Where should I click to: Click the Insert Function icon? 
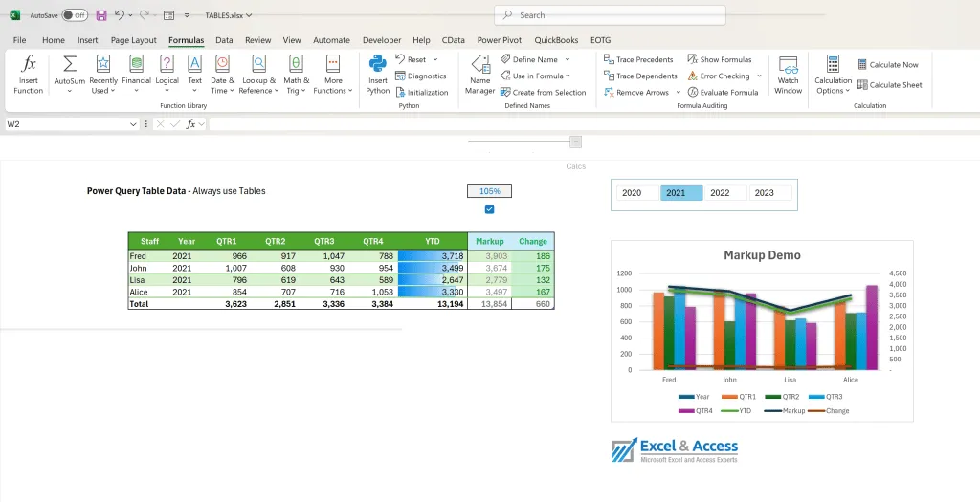click(29, 75)
